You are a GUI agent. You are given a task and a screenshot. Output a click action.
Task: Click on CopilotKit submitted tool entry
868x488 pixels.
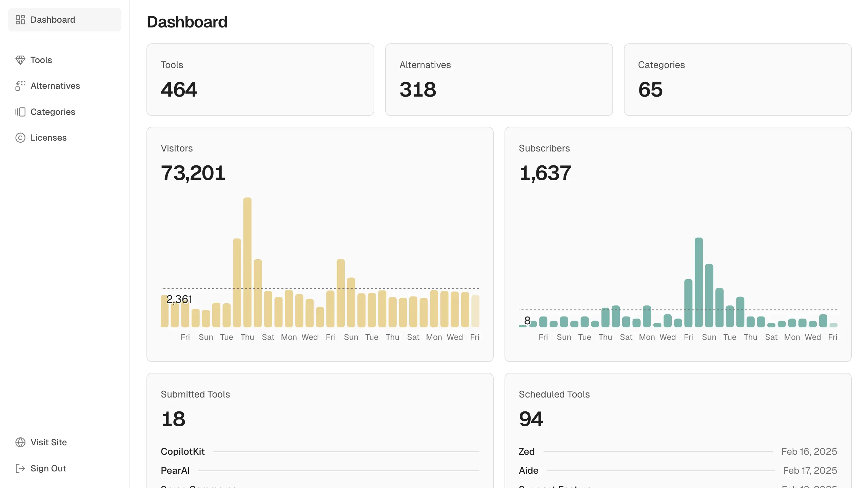pos(182,451)
